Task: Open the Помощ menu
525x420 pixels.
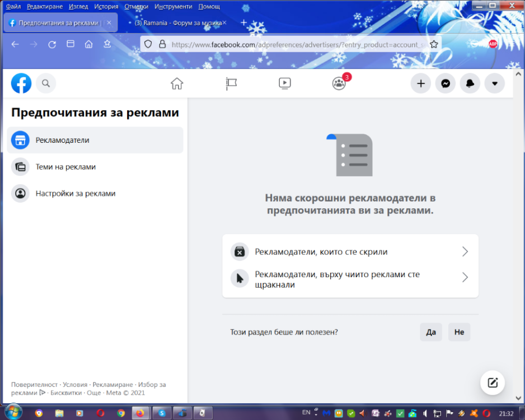Action: (x=209, y=6)
